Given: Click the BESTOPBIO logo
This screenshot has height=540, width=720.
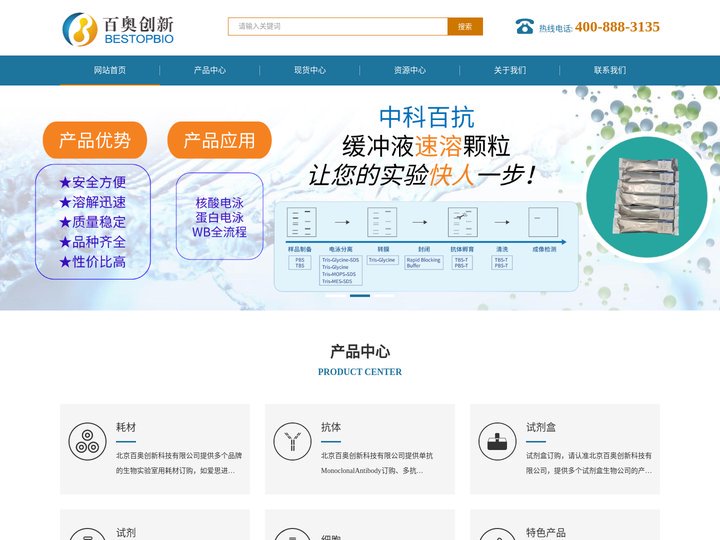Looking at the screenshot, I should click(118, 29).
